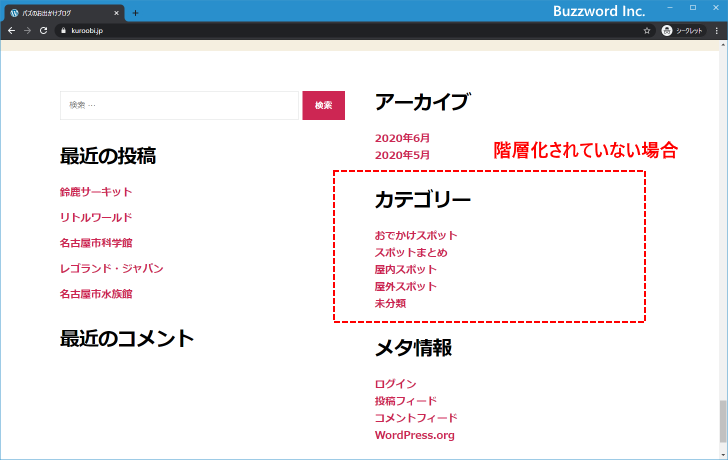Click the lock icon beside kuroobi.jp
Image resolution: width=728 pixels, height=460 pixels.
tap(64, 31)
